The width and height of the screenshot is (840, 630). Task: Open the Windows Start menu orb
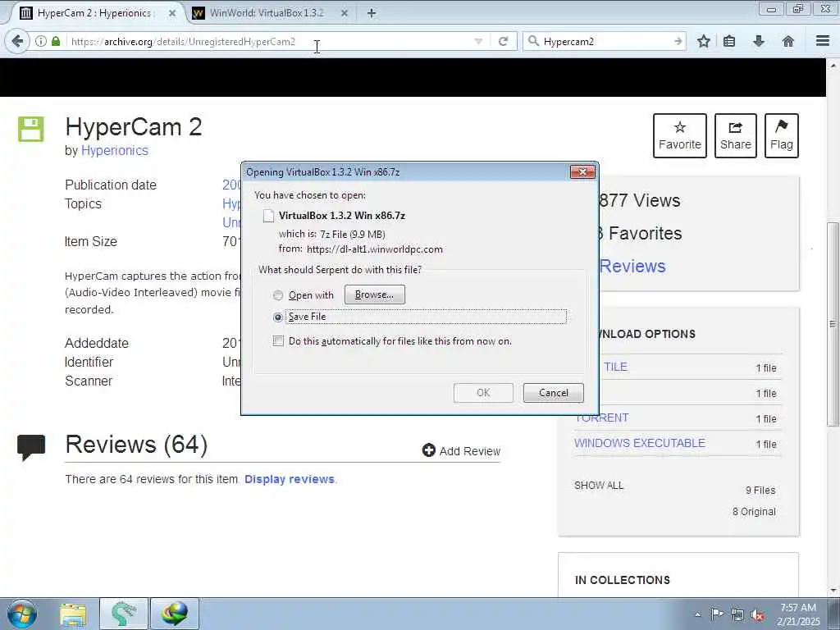click(22, 614)
